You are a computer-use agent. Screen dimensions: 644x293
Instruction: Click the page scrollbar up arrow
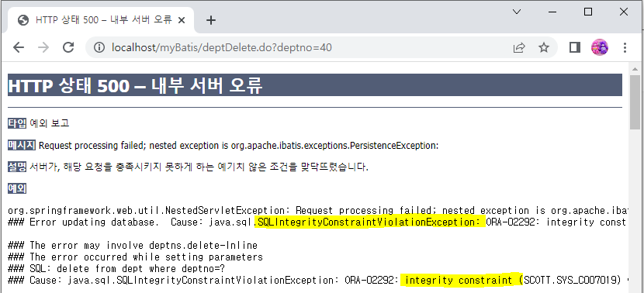coord(635,68)
